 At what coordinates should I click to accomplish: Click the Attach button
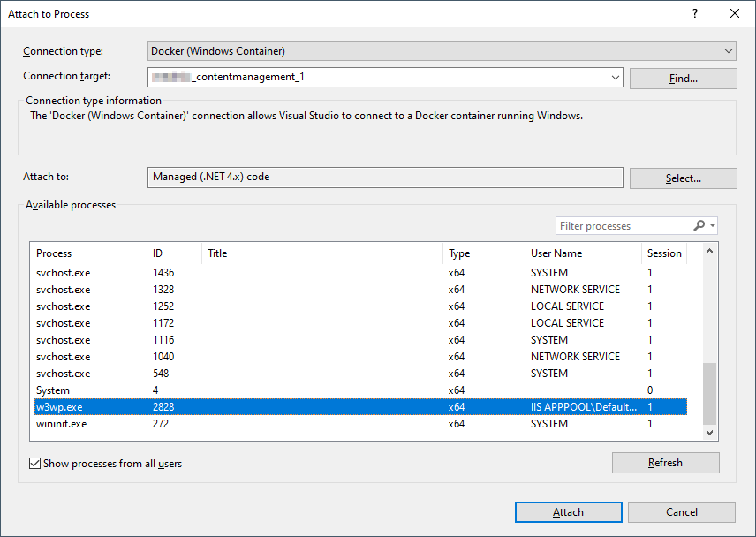pyautogui.click(x=569, y=512)
